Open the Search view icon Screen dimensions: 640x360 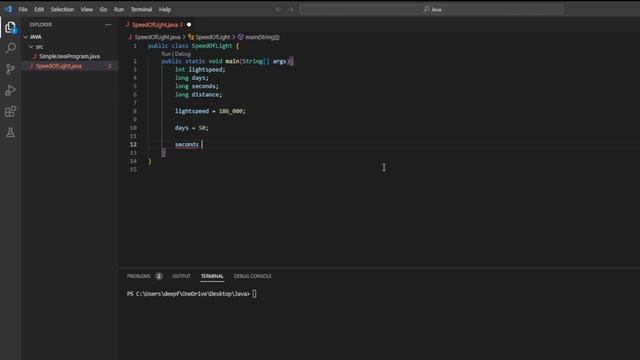pos(10,48)
